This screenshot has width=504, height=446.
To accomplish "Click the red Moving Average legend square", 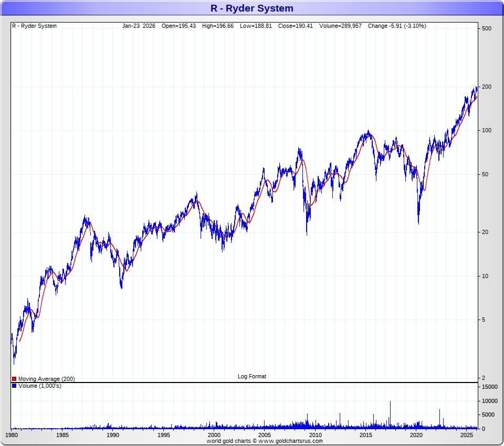I will click(x=14, y=379).
